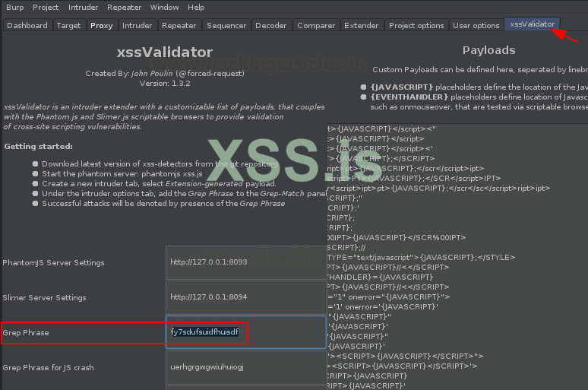The width and height of the screenshot is (588, 390).
Task: Open the Burp menu
Action: click(14, 7)
